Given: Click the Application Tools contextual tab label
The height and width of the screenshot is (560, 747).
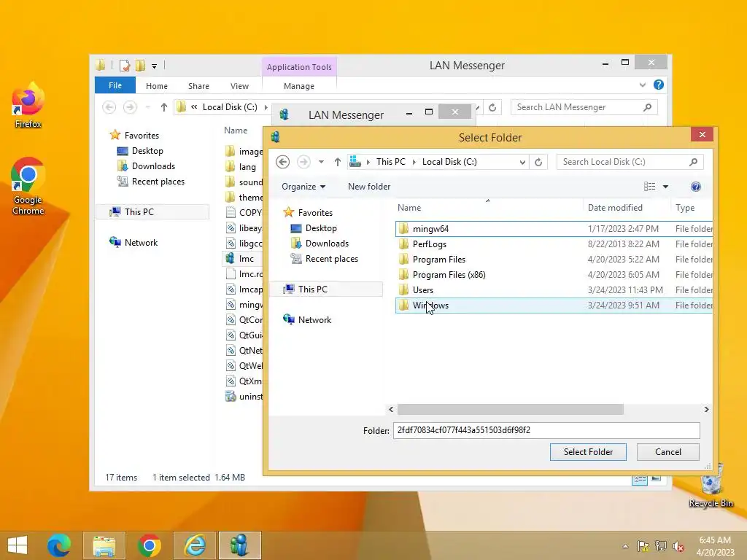Looking at the screenshot, I should (299, 67).
